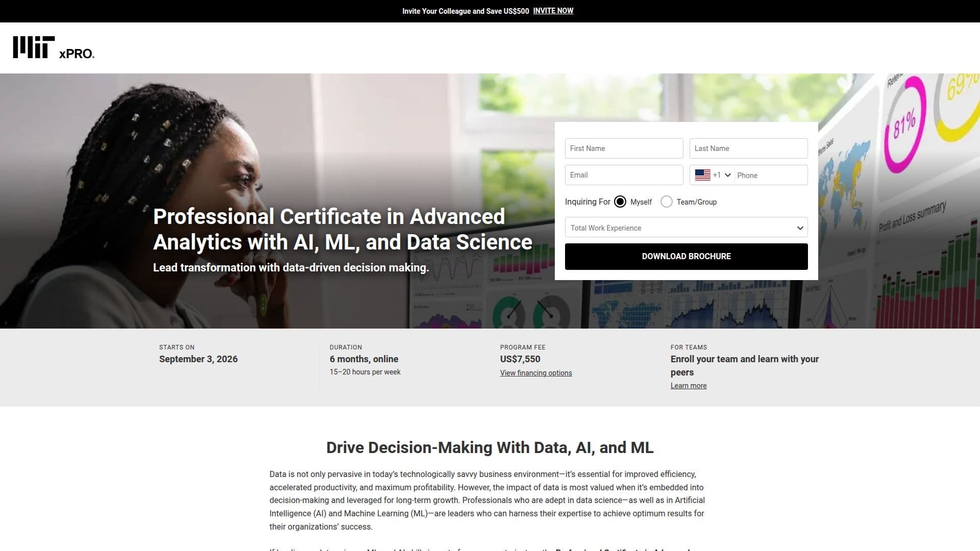Screen dimensions: 980x551
Task: Expand the Total Work Experience dropdown
Action: (x=686, y=228)
